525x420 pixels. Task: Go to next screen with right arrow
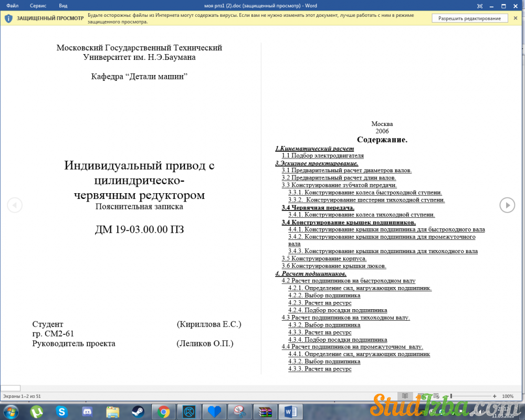click(x=507, y=205)
